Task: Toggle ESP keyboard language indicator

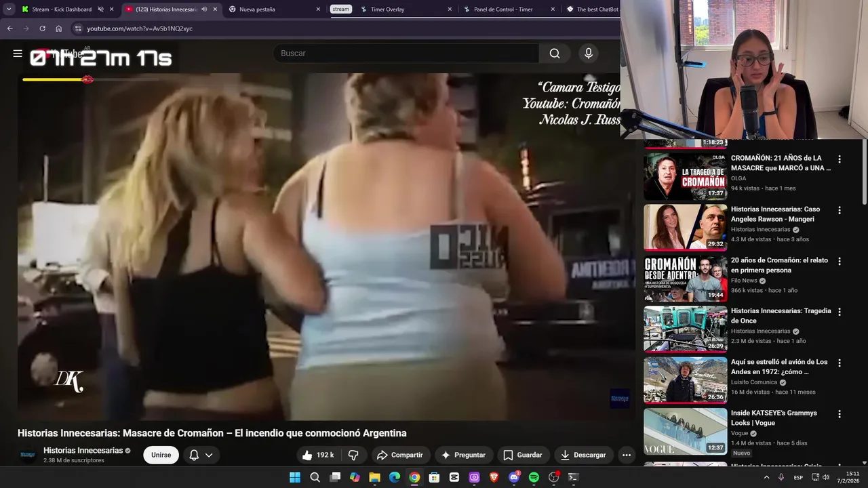Action: pos(798,477)
